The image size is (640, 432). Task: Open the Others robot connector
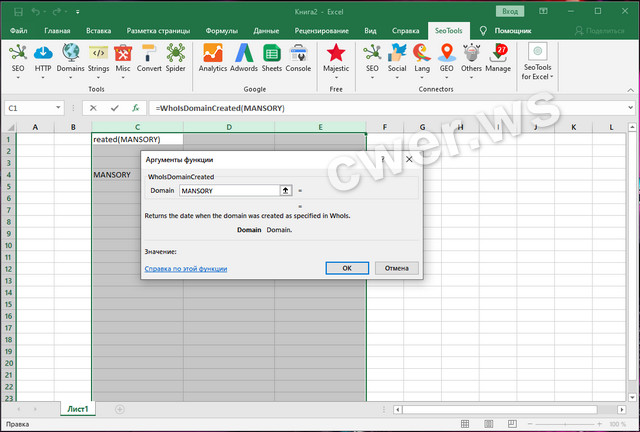tap(471, 60)
